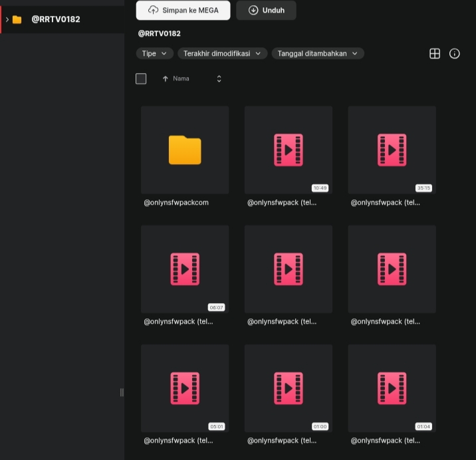Switch view using the grid layout icon

point(435,53)
